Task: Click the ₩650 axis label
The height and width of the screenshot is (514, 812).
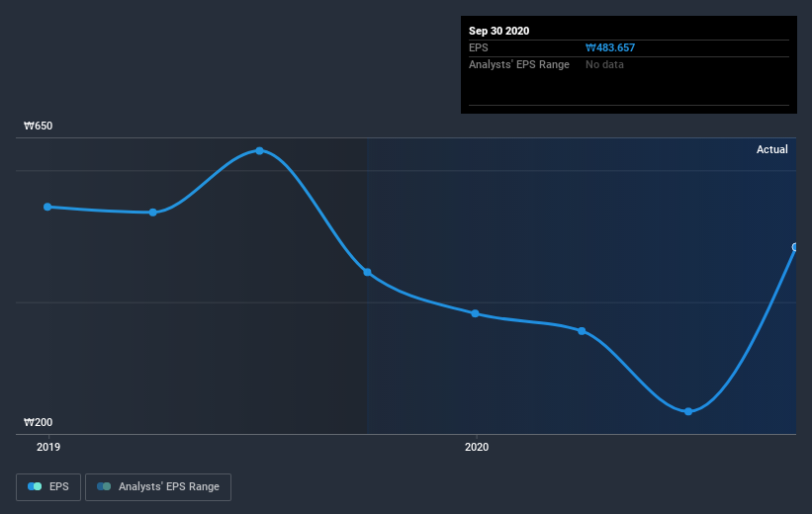Action: click(x=38, y=126)
